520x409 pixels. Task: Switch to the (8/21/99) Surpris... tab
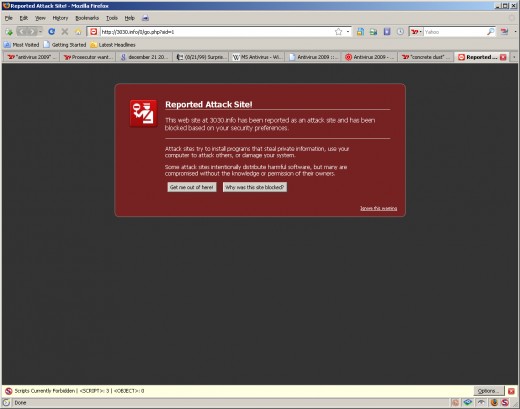pos(200,57)
